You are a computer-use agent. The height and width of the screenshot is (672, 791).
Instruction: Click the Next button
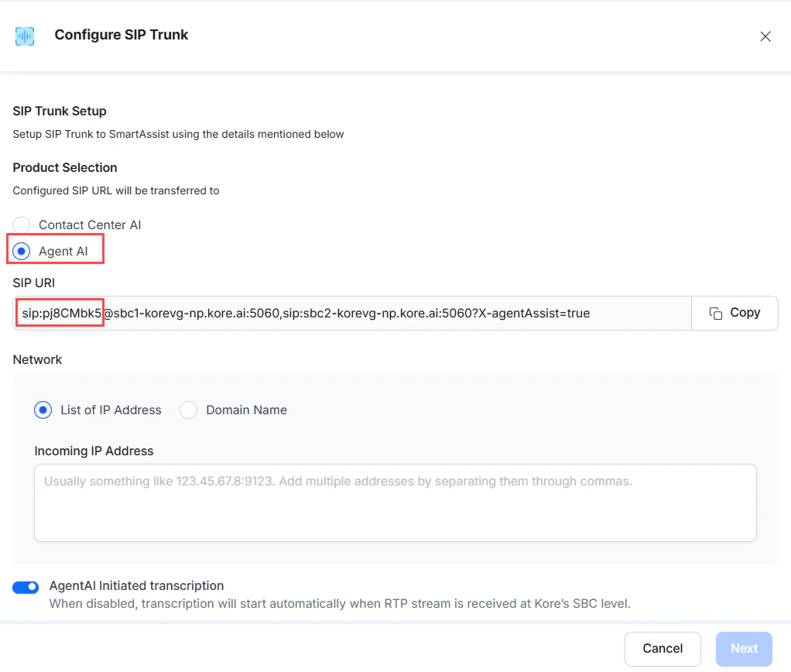pyautogui.click(x=742, y=648)
